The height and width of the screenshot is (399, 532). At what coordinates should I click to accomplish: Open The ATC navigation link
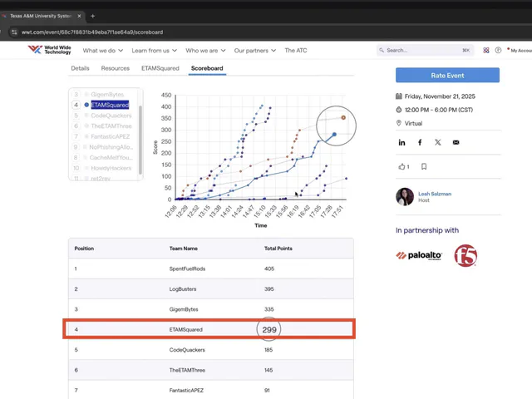tap(296, 51)
